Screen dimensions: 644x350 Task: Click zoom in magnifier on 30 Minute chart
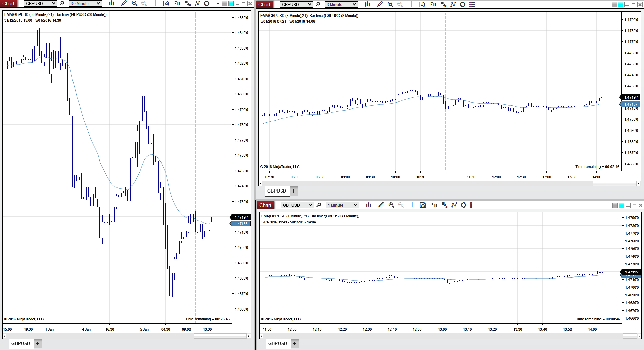(135, 3)
